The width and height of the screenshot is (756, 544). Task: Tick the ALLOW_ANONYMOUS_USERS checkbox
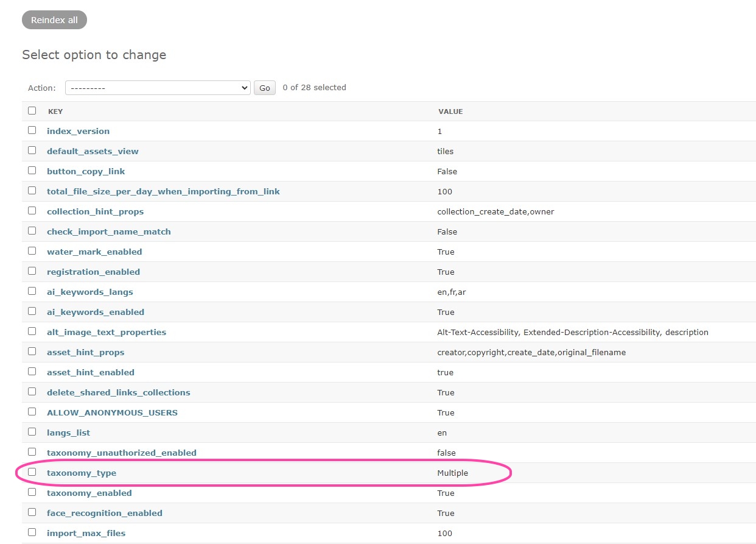tap(32, 412)
